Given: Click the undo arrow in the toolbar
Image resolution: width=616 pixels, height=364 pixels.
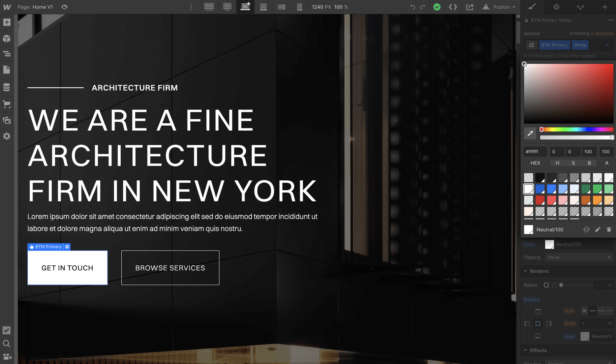Looking at the screenshot, I should coord(413,7).
